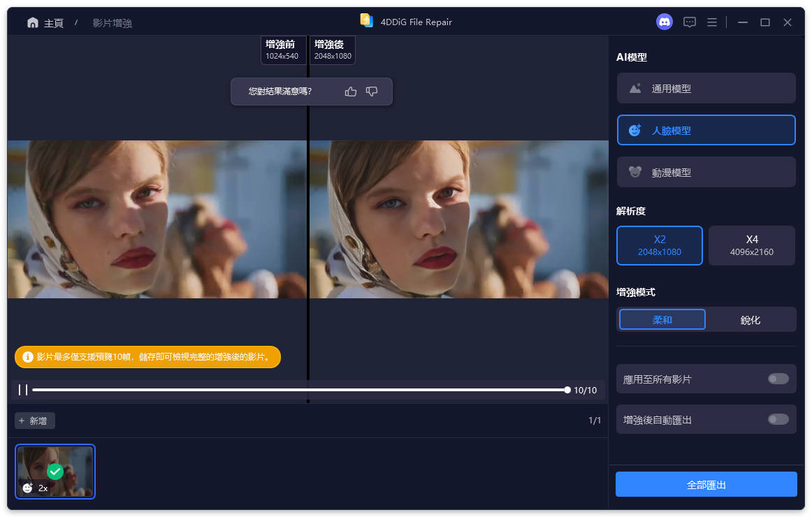Pause the preview playback
Image resolution: width=812 pixels, height=517 pixels.
(x=23, y=390)
